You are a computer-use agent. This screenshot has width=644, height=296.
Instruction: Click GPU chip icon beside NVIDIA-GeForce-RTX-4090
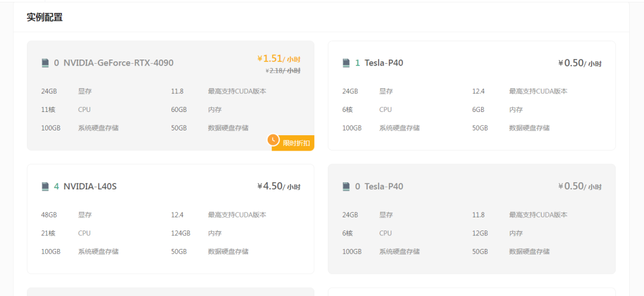[x=45, y=63]
